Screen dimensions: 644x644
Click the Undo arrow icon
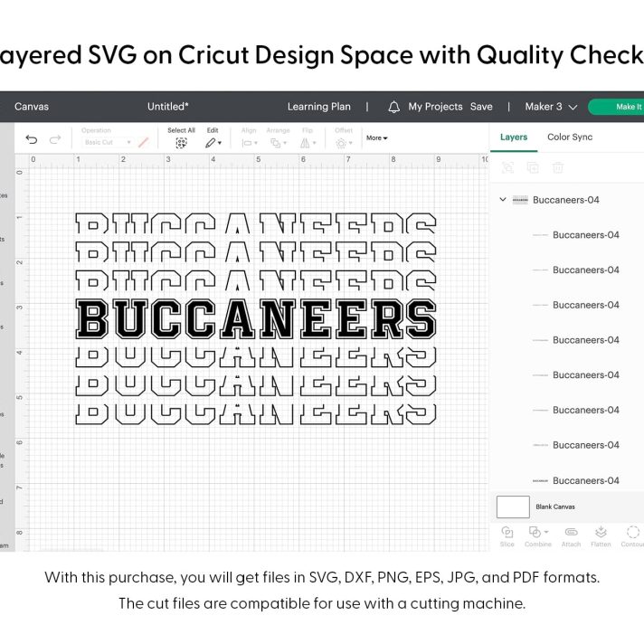point(32,139)
